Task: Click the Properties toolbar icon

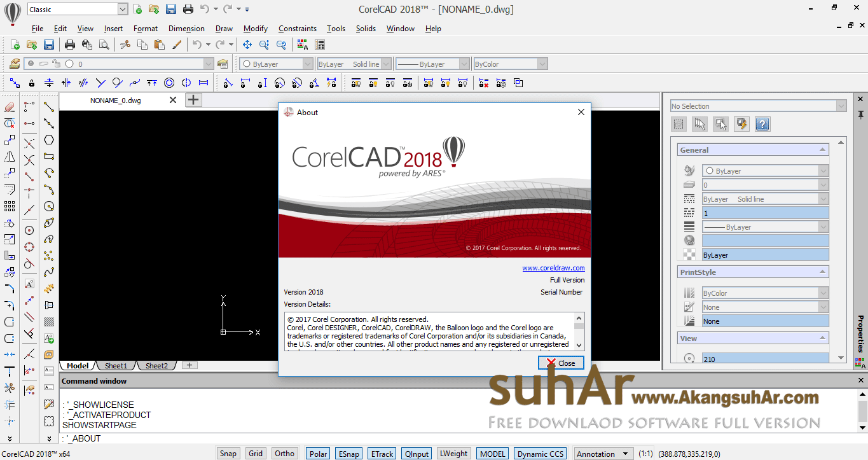Action: (x=320, y=45)
